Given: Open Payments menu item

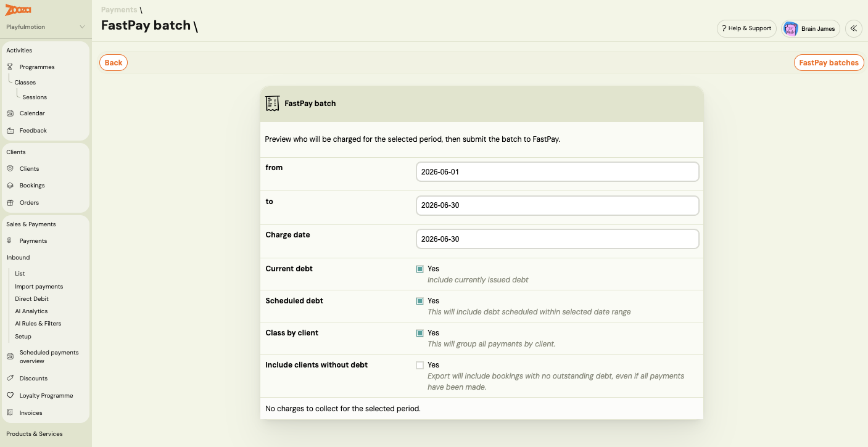Looking at the screenshot, I should [33, 241].
